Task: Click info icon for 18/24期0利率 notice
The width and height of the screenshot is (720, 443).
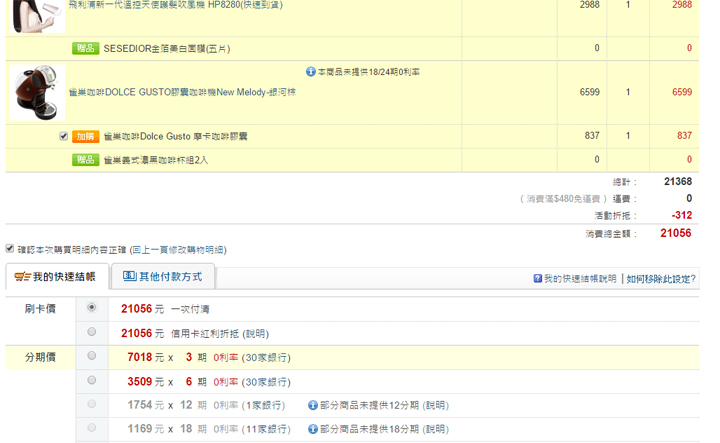Action: click(311, 72)
